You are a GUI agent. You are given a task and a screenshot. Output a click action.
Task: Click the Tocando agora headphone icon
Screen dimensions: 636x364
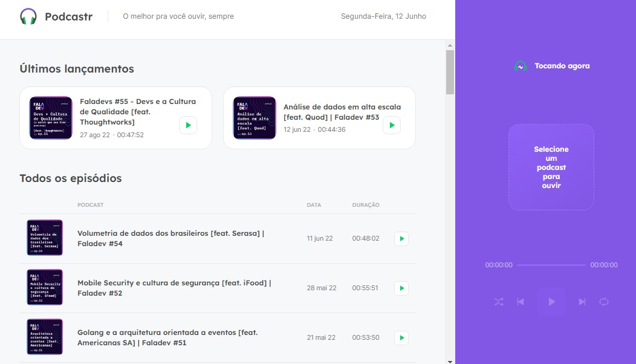(x=521, y=65)
